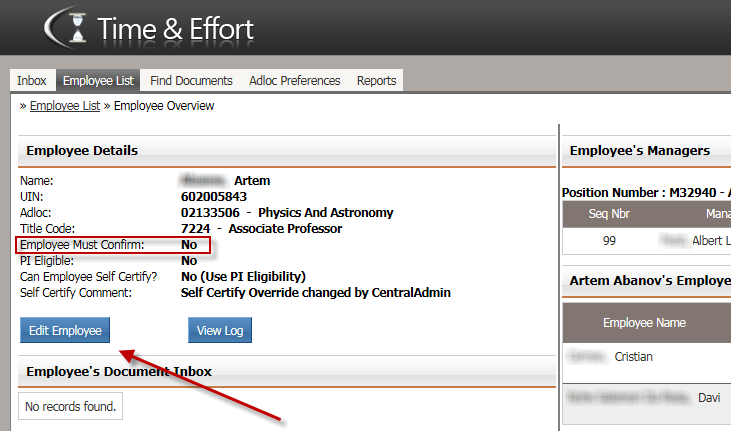Click the Employee Details section header
The image size is (731, 431).
click(x=82, y=151)
